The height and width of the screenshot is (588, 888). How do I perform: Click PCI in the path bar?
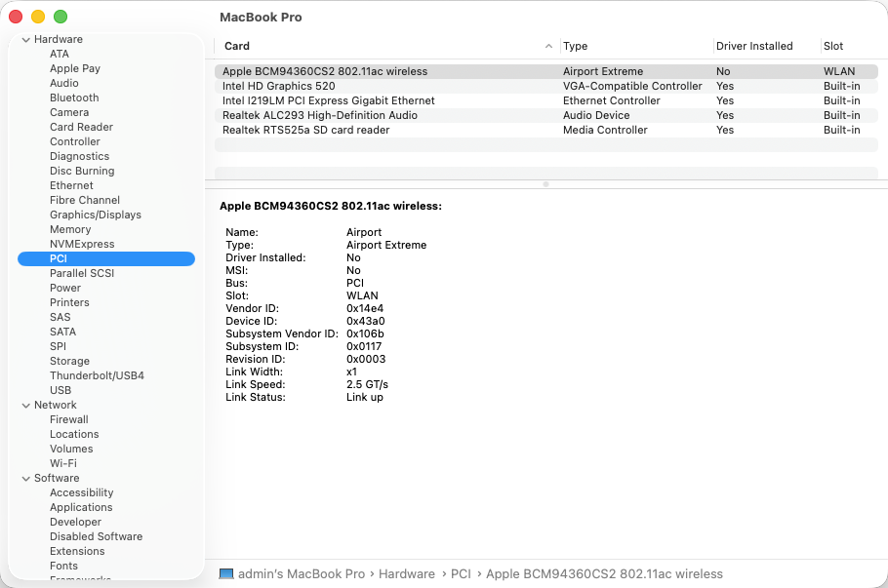pos(461,573)
